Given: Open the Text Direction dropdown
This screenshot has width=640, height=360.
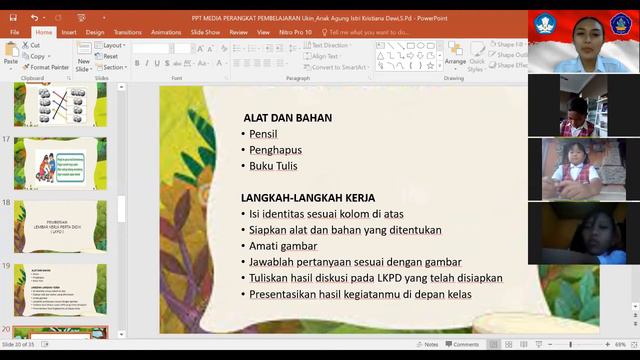Looking at the screenshot, I should pos(328,45).
